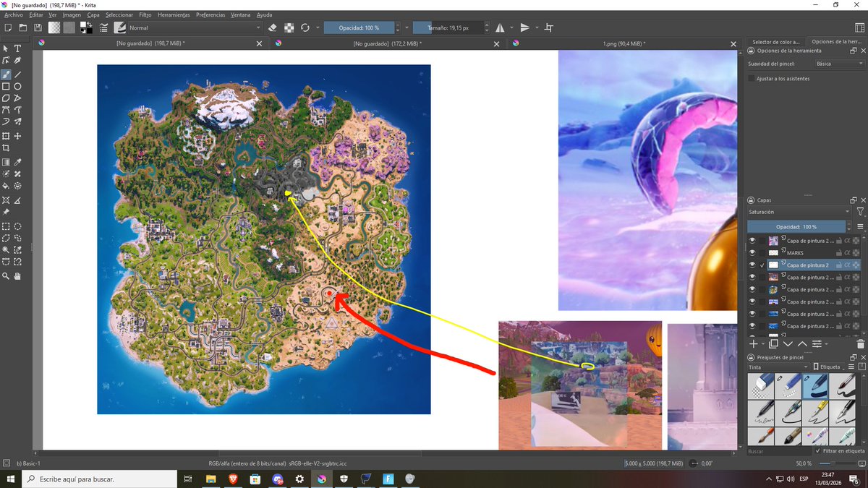This screenshot has height=488, width=868.
Task: Open Suavidad del pincel Básica dropdown
Action: coord(838,64)
